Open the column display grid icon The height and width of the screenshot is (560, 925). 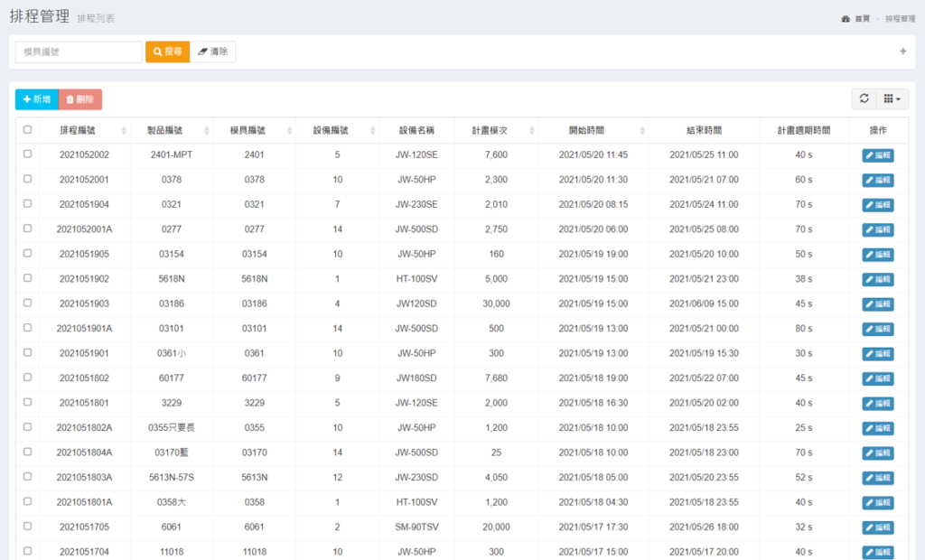(888, 98)
